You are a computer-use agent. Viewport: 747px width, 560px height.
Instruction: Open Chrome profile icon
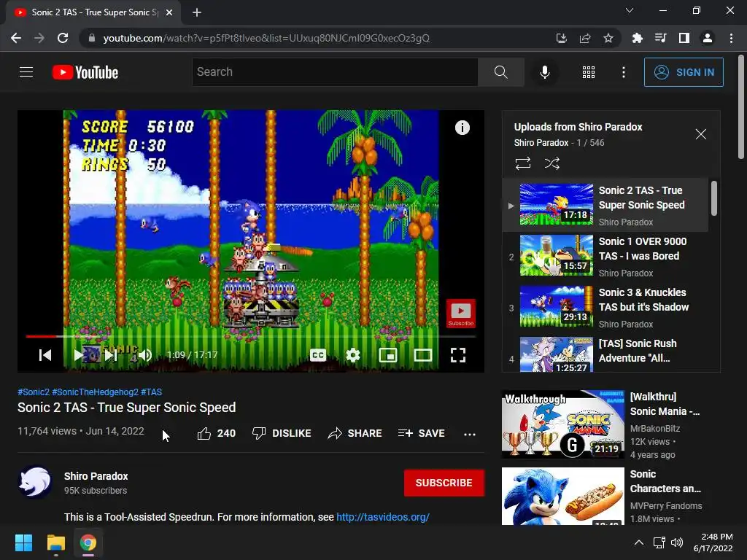coord(708,38)
